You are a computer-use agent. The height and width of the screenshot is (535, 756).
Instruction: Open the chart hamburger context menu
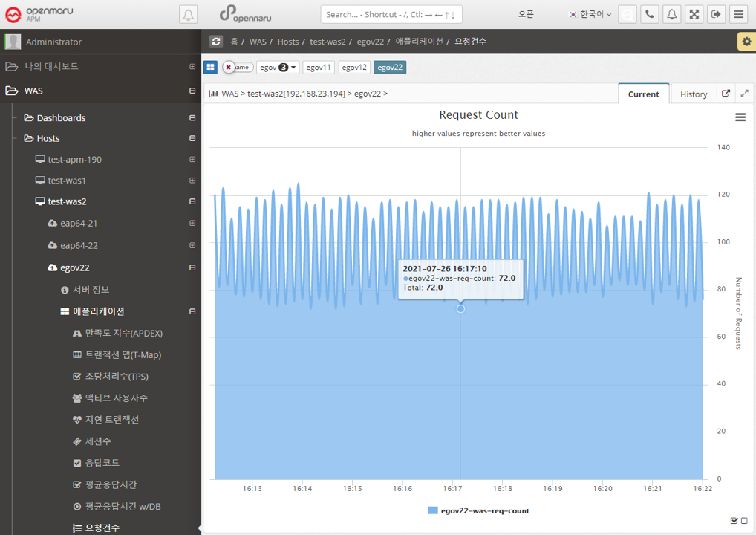[740, 117]
